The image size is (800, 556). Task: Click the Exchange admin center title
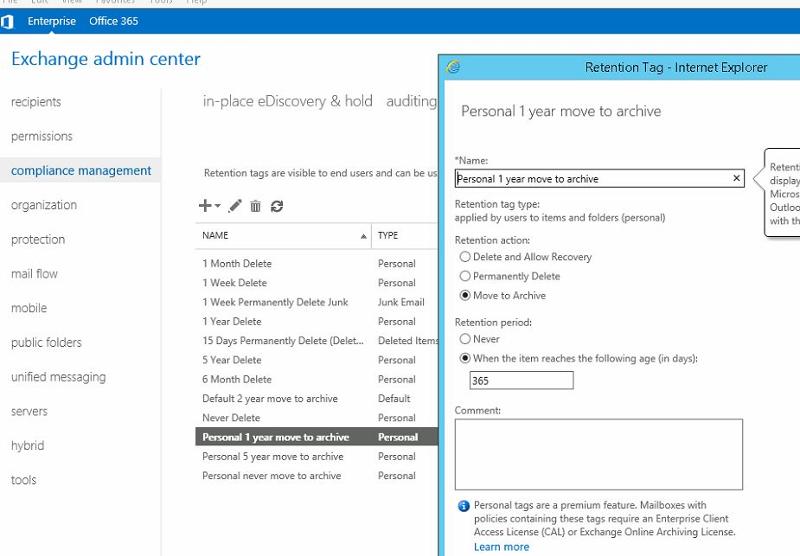(106, 59)
